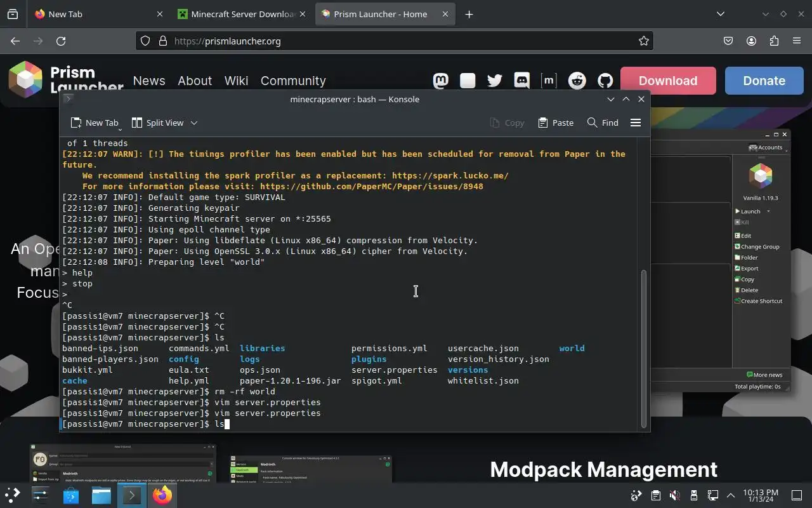This screenshot has height=508, width=812.
Task: Open Dolphin file manager from taskbar
Action: click(x=101, y=495)
